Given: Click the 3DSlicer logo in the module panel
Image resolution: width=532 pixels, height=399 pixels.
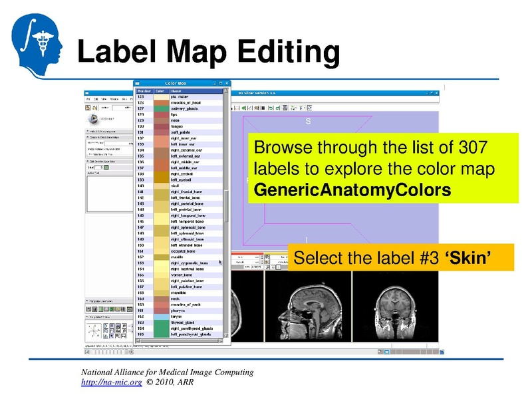Looking at the screenshot, I should 93,118.
